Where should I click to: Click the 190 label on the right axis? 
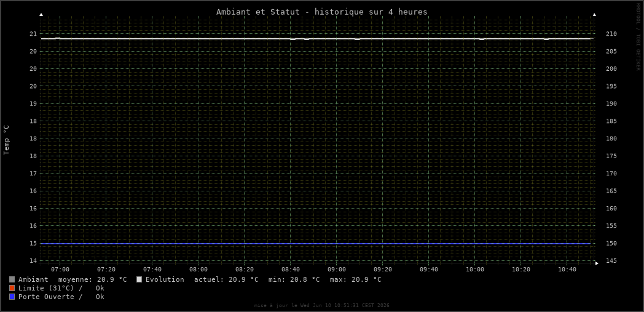611,103
